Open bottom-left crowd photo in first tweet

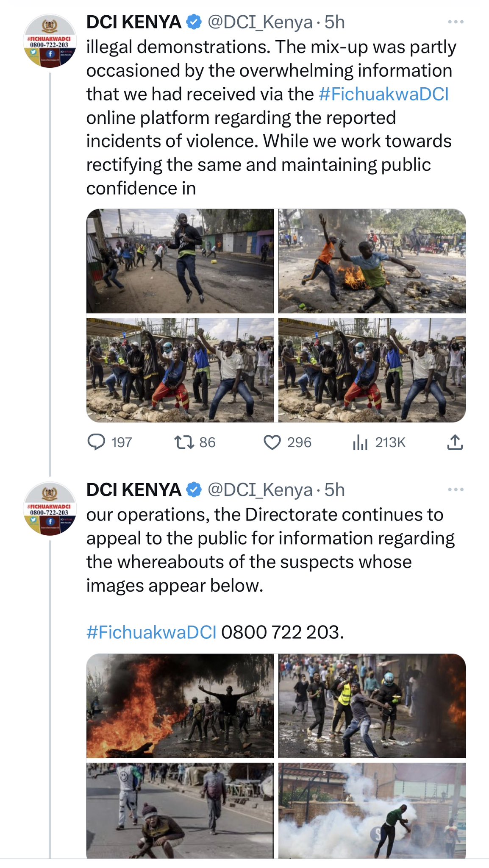tap(180, 370)
